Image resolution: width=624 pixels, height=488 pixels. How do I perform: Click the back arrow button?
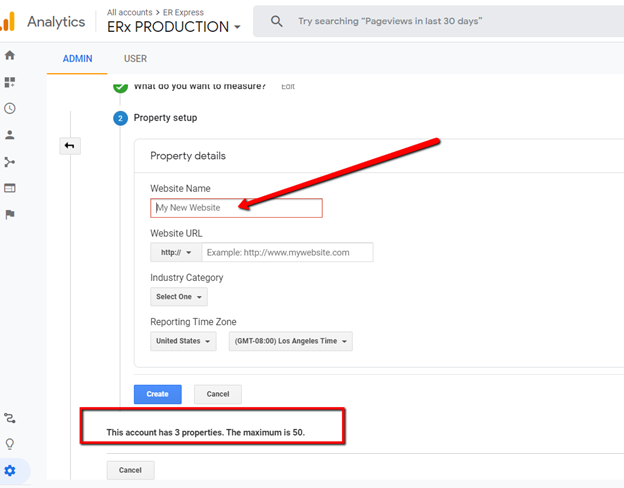click(70, 146)
